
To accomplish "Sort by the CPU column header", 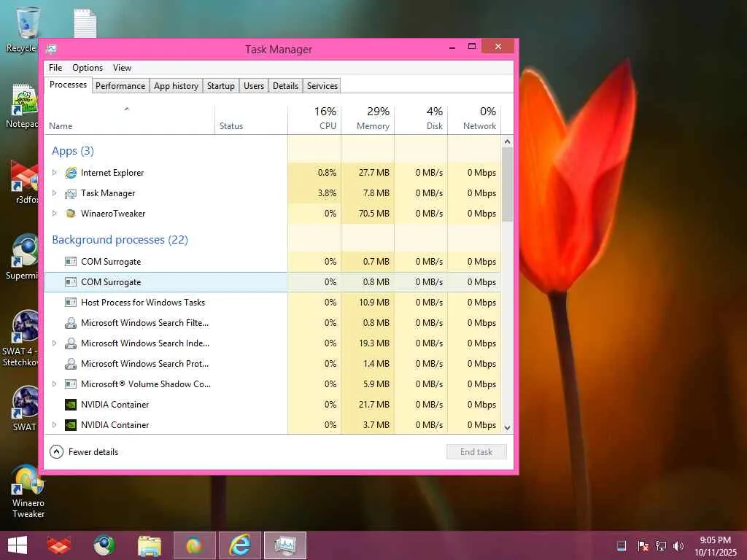I will 314,120.
